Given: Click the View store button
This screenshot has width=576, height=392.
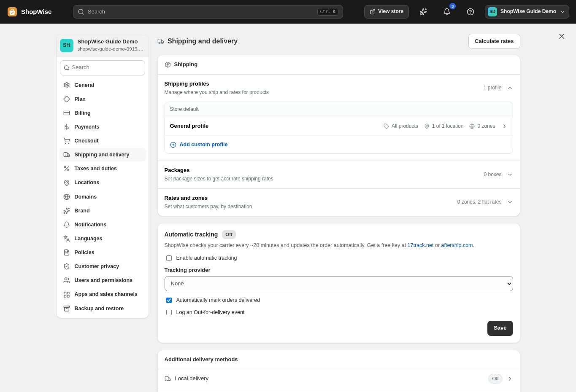Looking at the screenshot, I should 387,12.
